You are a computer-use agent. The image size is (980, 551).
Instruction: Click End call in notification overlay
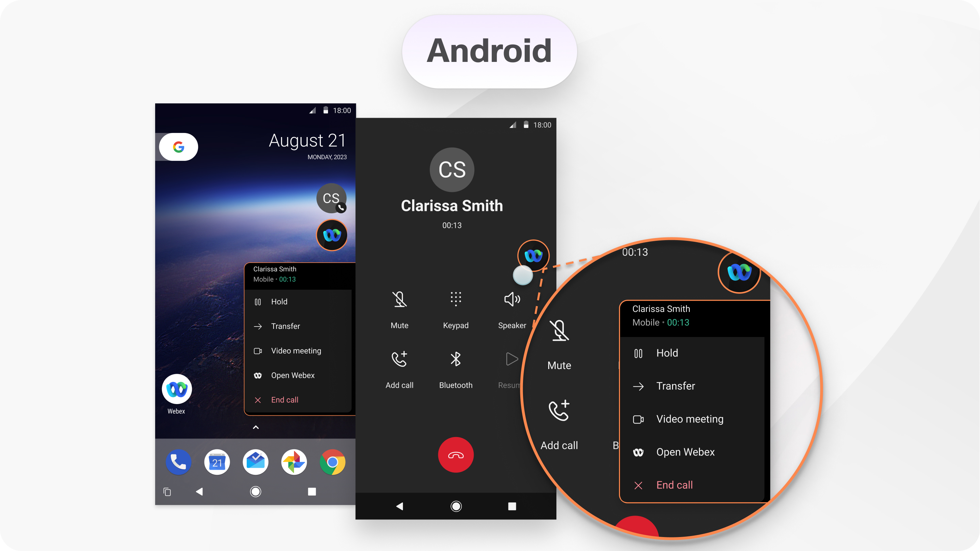(284, 400)
